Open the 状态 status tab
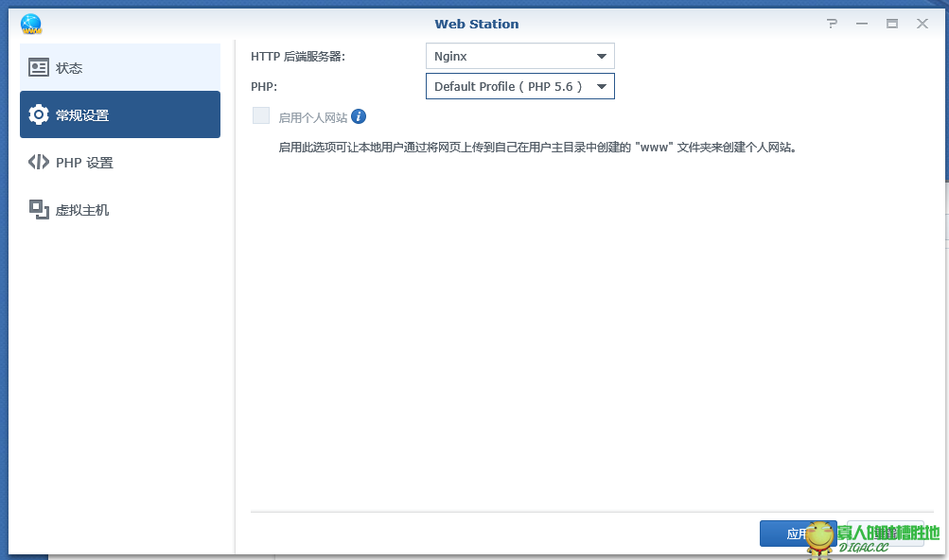Image resolution: width=949 pixels, height=560 pixels. (120, 67)
